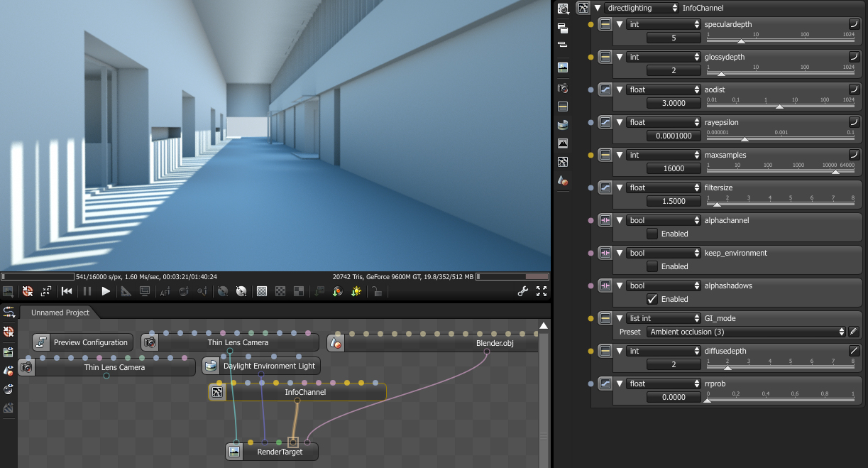Toggle logarithmic scale for rayepsilon slider

coord(855,122)
